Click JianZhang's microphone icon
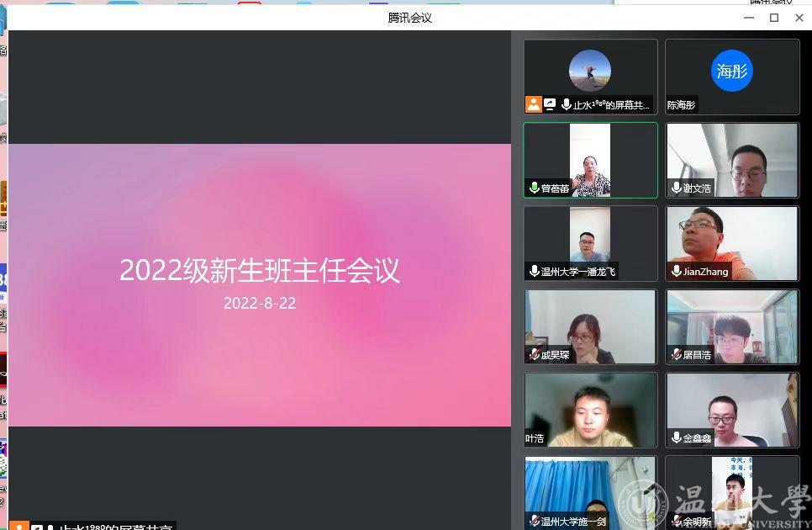 (677, 271)
